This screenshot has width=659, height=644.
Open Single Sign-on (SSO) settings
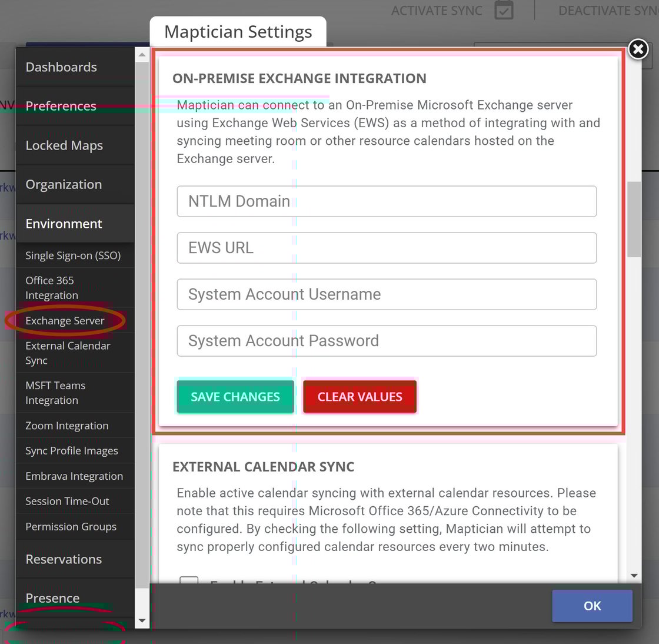coord(73,255)
